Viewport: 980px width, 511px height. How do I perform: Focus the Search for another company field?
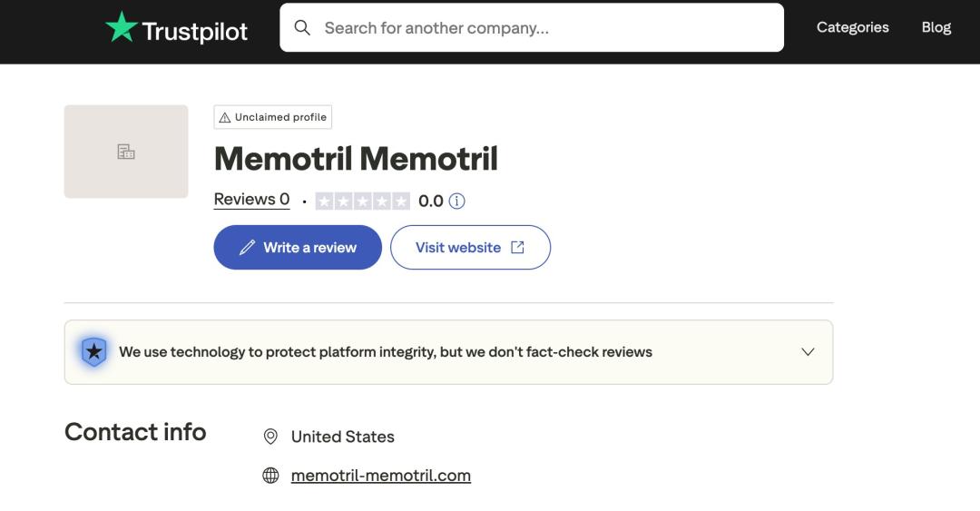(544, 28)
